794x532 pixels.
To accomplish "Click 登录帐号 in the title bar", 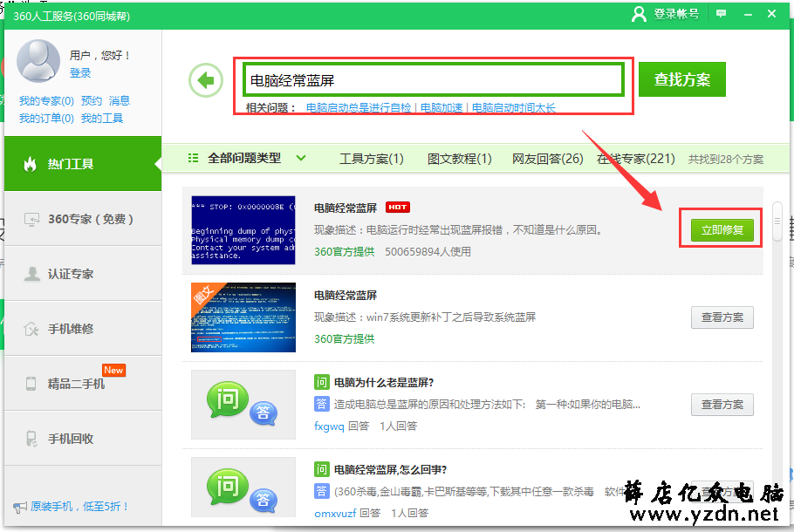I will click(676, 14).
